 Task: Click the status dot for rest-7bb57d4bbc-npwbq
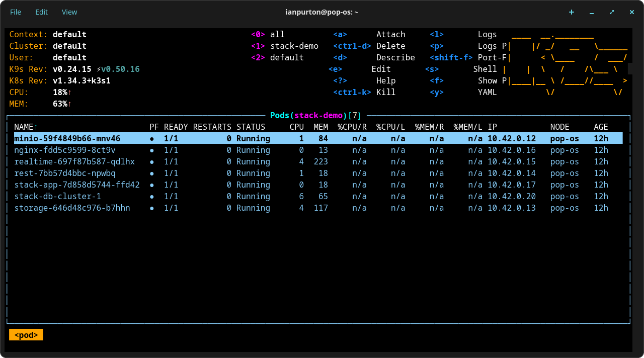152,173
